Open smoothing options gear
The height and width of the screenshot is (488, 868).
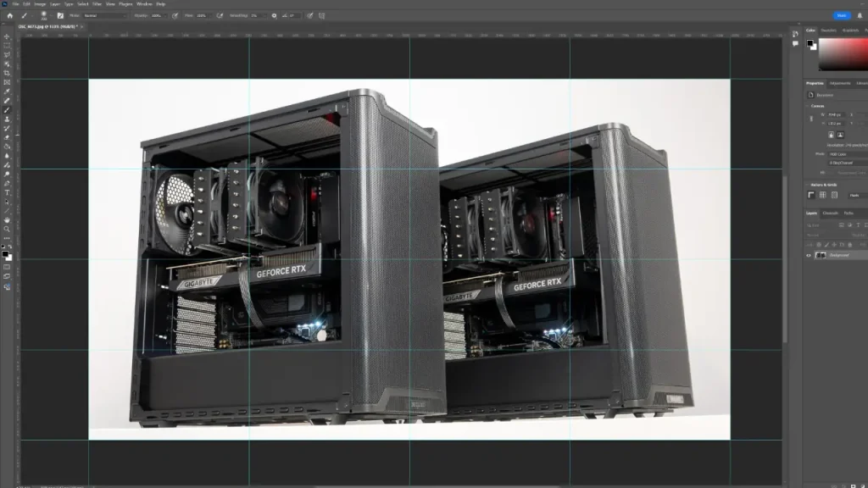coord(274,15)
